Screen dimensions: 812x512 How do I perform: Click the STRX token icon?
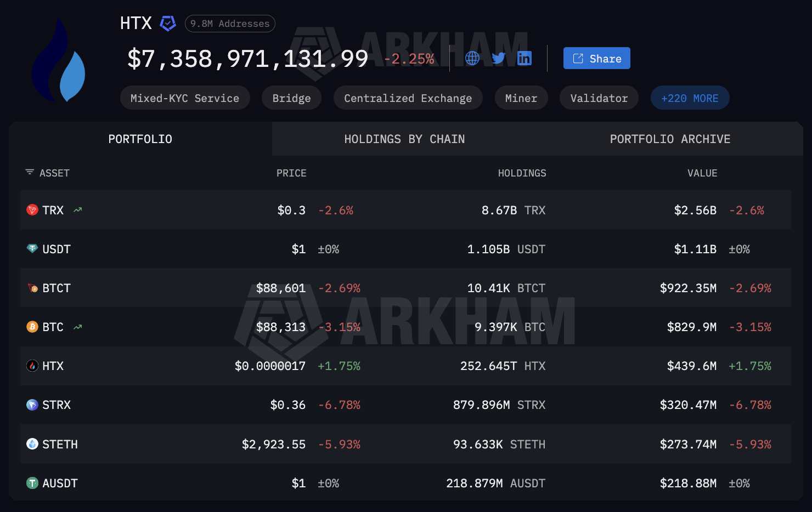[32, 405]
